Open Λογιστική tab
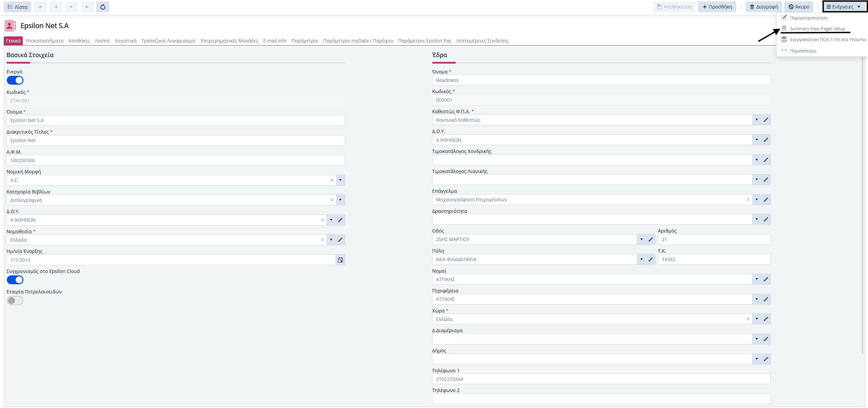The height and width of the screenshot is (408, 868). (x=125, y=41)
